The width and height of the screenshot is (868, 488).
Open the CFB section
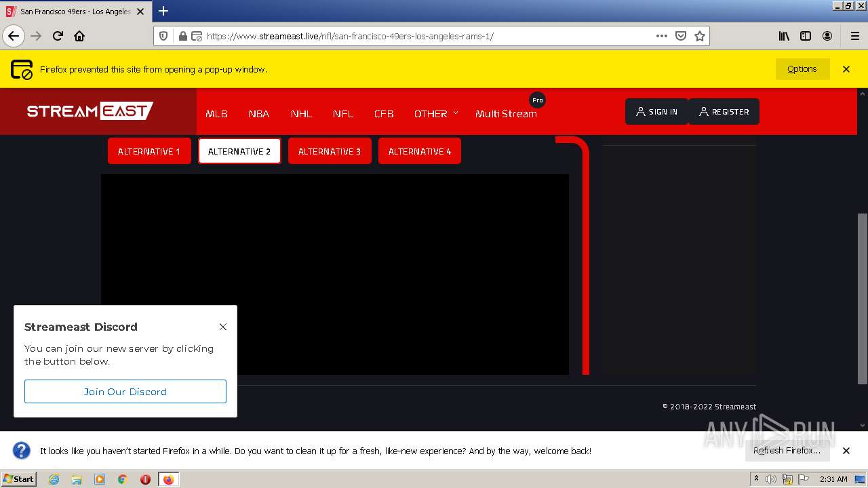[x=384, y=114]
